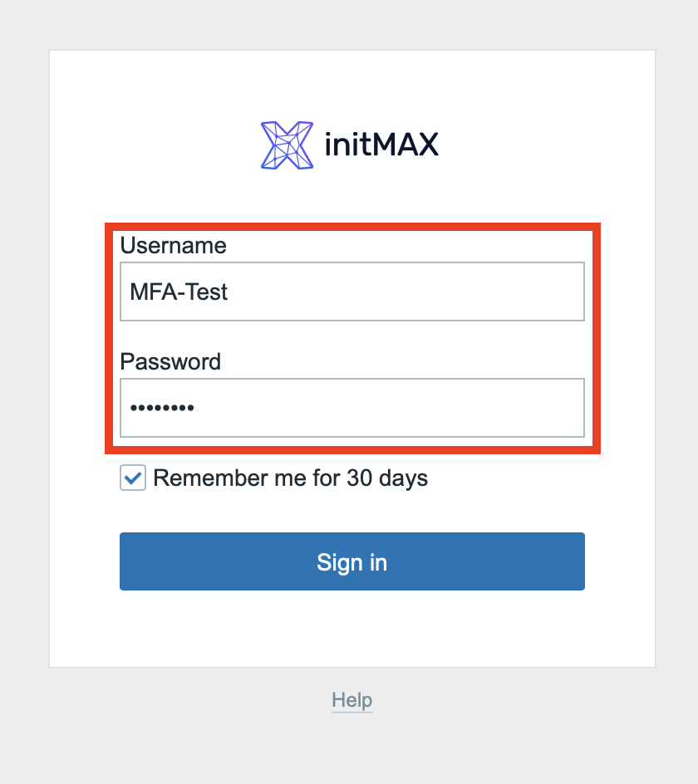The height and width of the screenshot is (784, 698).
Task: Click the Password field label
Action: pyautogui.click(x=170, y=361)
